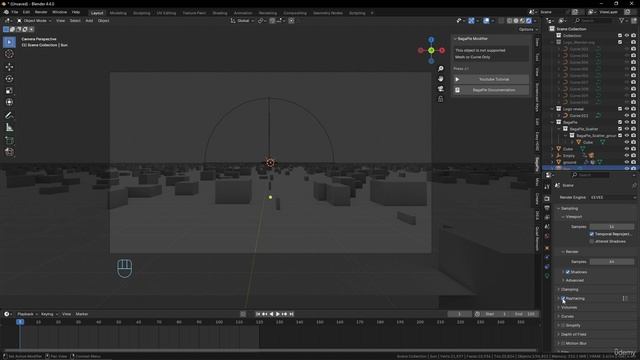Open the File menu

click(15, 12)
